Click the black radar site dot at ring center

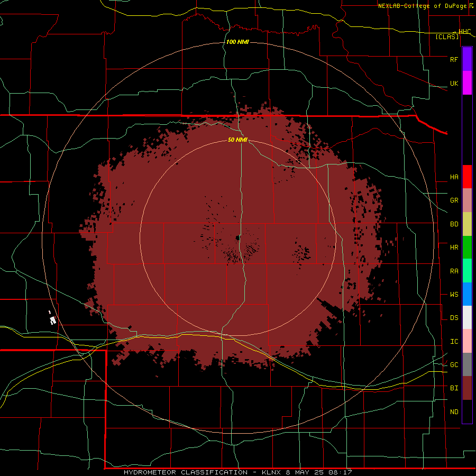(237, 239)
